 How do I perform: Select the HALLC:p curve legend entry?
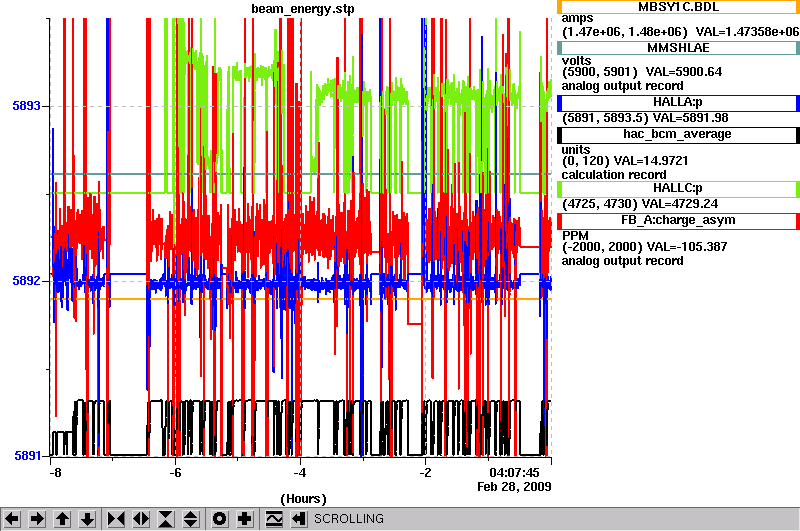coord(678,189)
